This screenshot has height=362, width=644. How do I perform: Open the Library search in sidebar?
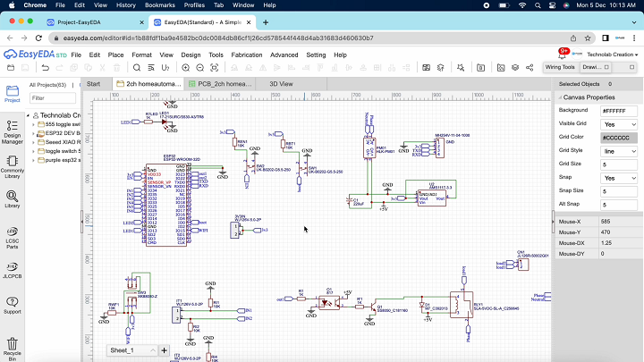[x=13, y=199]
